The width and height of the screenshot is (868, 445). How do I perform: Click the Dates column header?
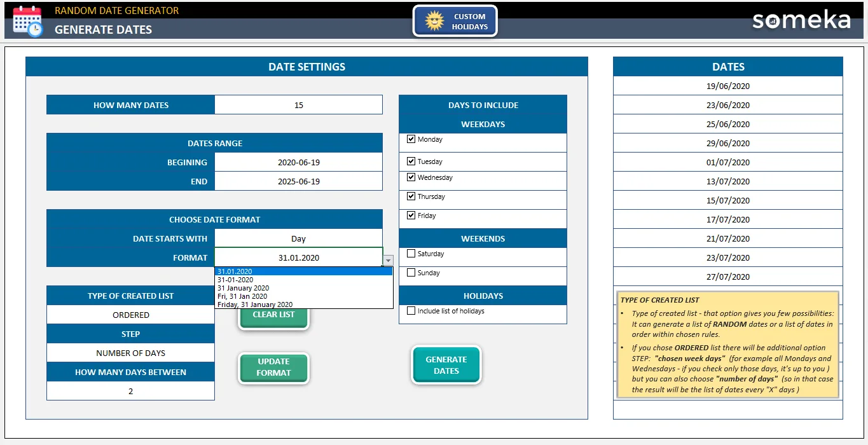coord(728,67)
